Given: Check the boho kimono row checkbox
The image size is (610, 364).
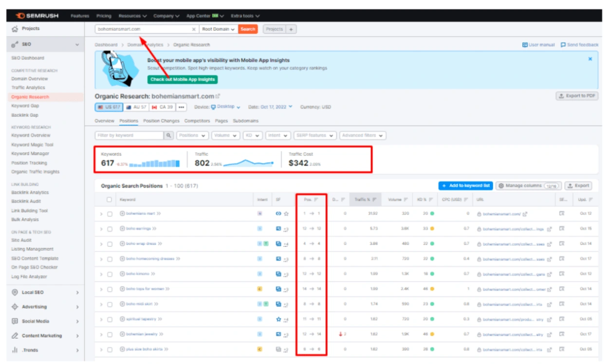Looking at the screenshot, I should click(x=110, y=274).
